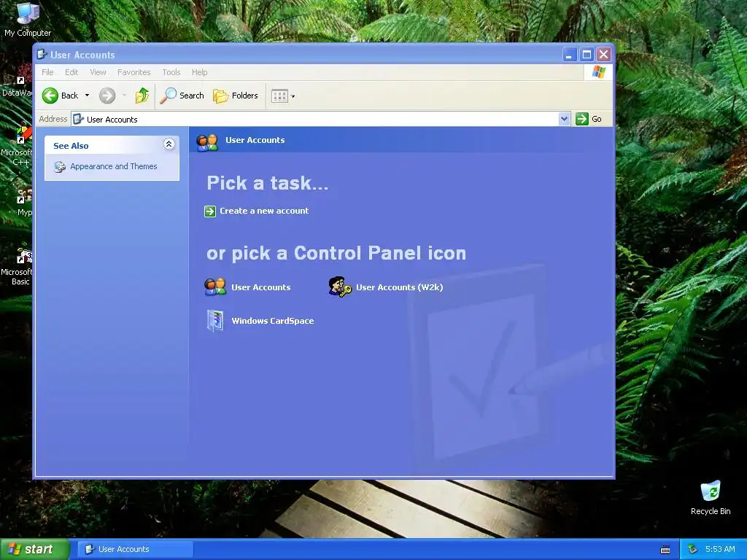The height and width of the screenshot is (560, 747).
Task: Open the Windows CardSpace icon
Action: pyautogui.click(x=215, y=321)
